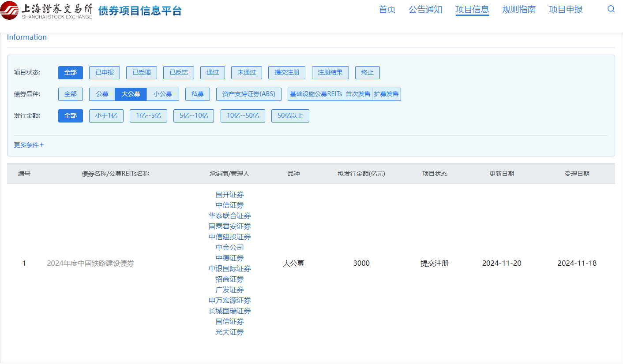Select 资产支持证券(ABS) bond category
Image resolution: width=623 pixels, height=364 pixels.
click(248, 94)
